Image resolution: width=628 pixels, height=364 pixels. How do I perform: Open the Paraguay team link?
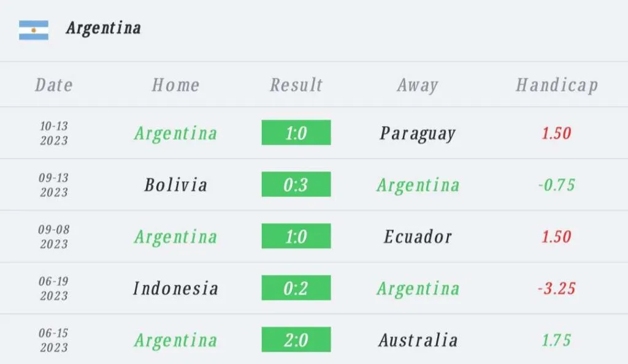(418, 133)
